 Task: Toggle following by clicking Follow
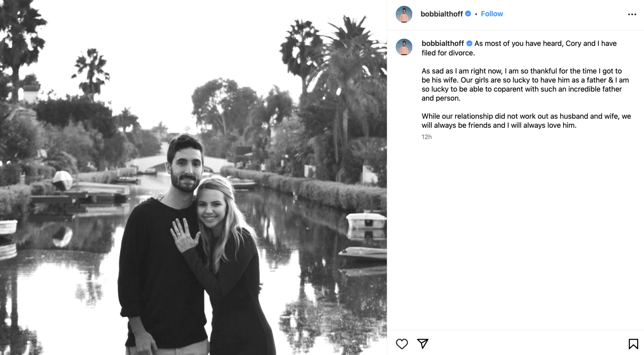pos(491,14)
